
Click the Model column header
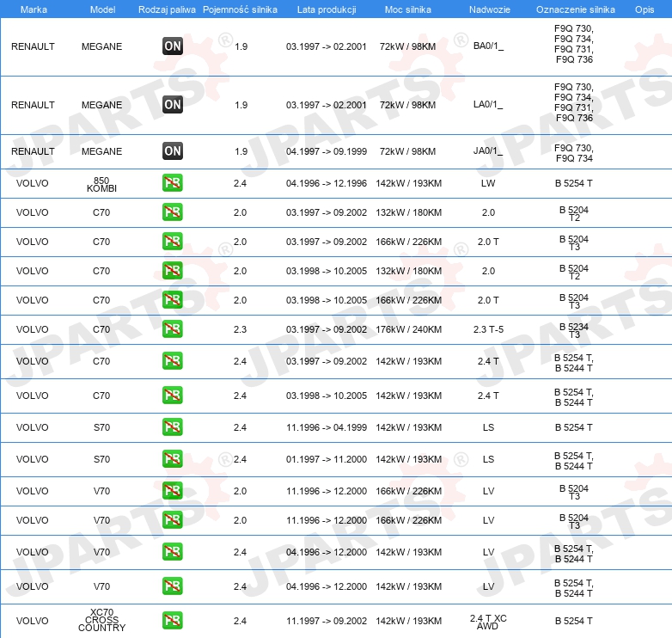[102, 9]
